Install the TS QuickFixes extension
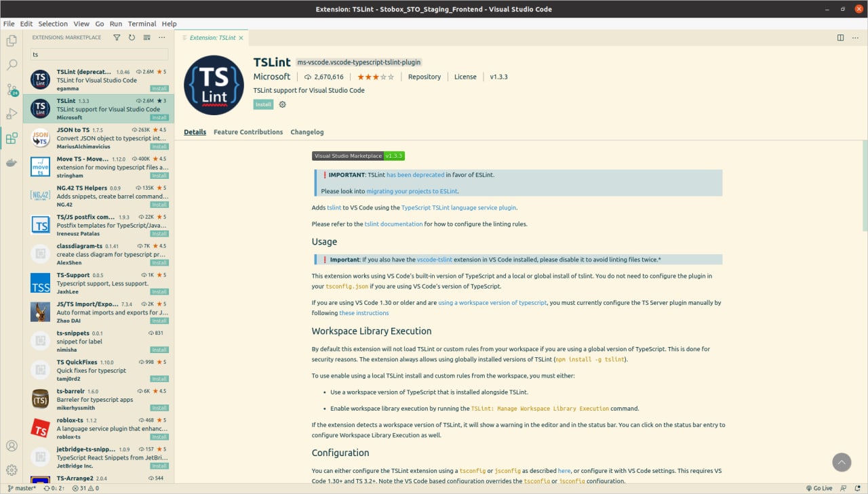Viewport: 868px width, 494px height. click(159, 379)
